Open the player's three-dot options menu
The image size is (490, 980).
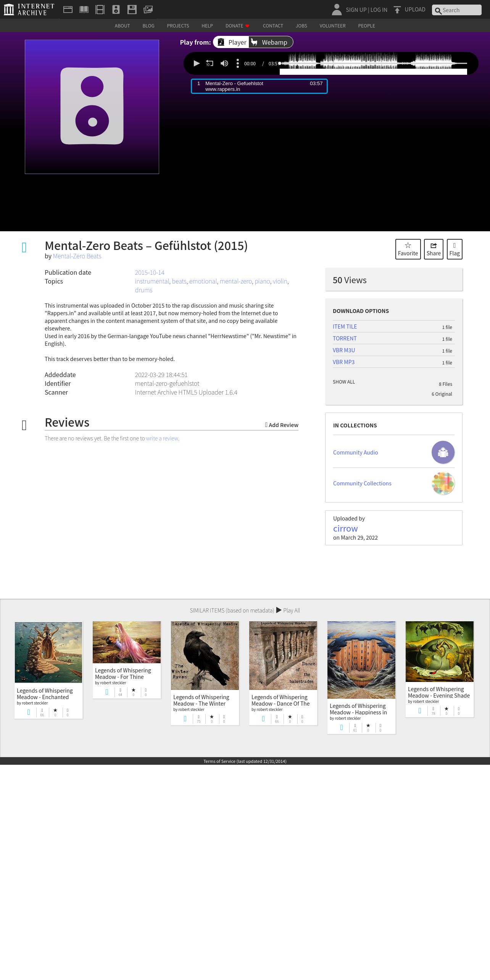click(x=237, y=63)
